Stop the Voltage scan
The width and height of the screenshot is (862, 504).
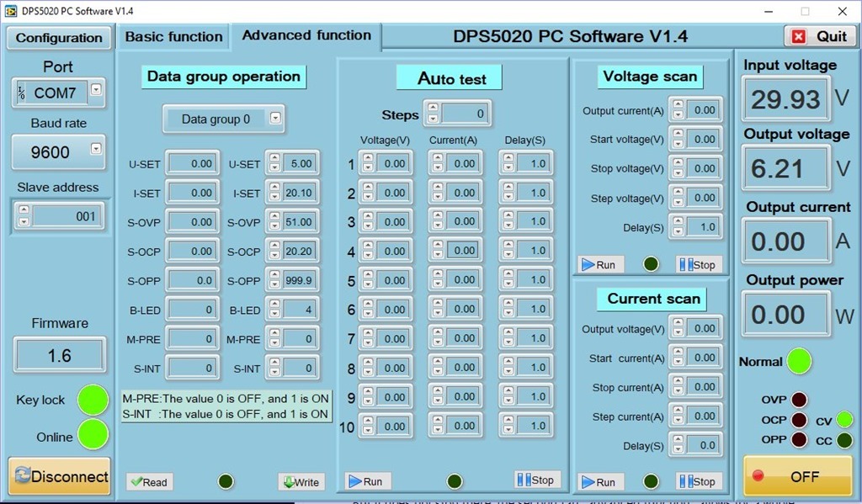pos(698,264)
